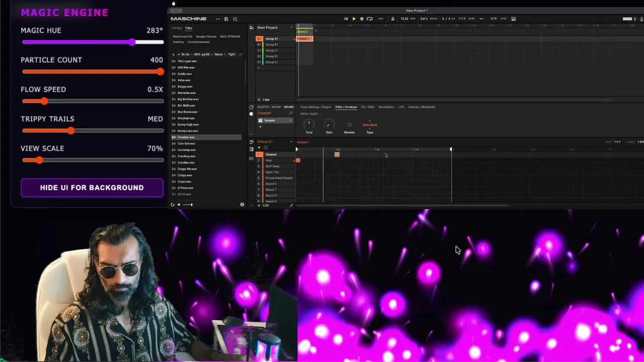The width and height of the screenshot is (644, 362).
Task: Open the keyboard icon in the header
Action: pos(513,19)
